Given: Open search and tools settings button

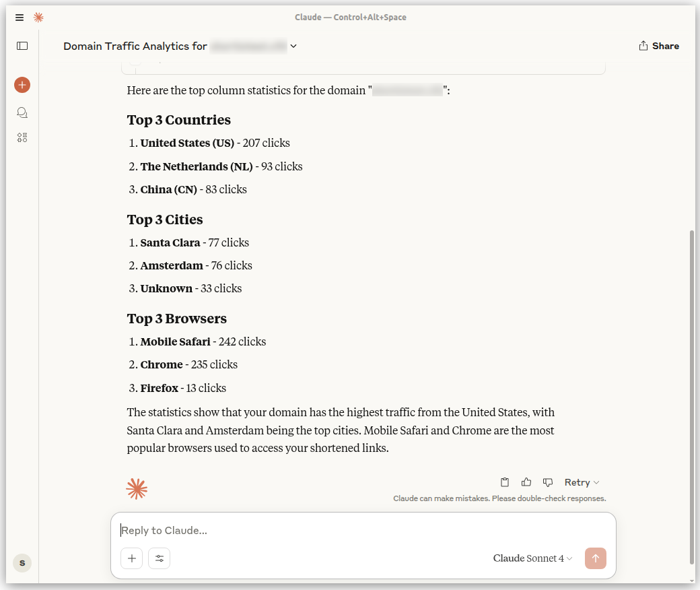Looking at the screenshot, I should click(160, 558).
